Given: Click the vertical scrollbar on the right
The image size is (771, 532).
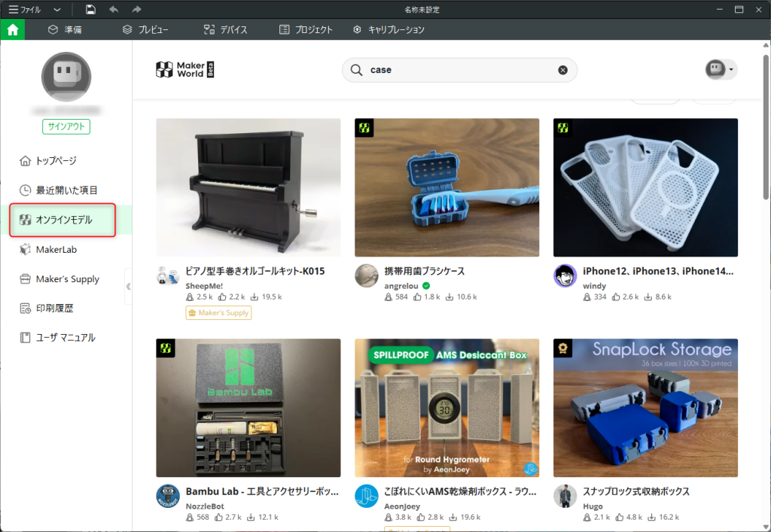Looking at the screenshot, I should 766,150.
